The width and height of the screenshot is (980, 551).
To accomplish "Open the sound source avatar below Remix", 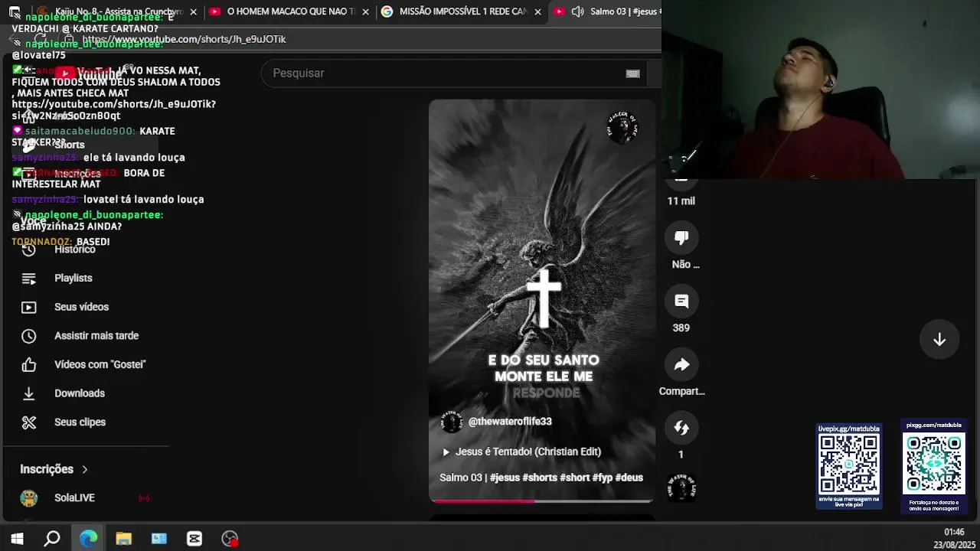I will (681, 487).
